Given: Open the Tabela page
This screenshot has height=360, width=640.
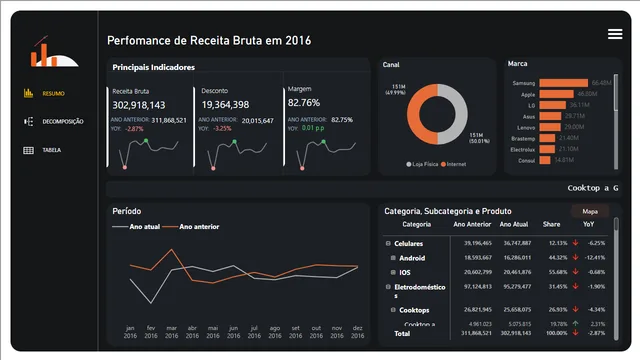Looking at the screenshot, I should pyautogui.click(x=52, y=150).
